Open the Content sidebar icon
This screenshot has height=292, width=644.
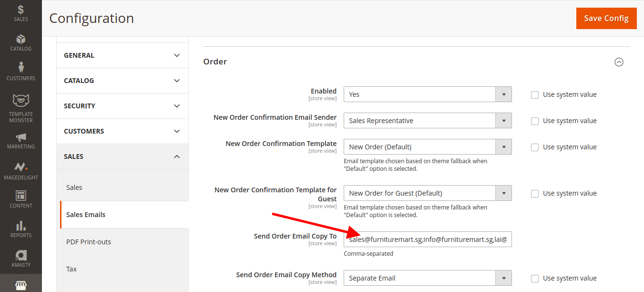[x=20, y=199]
